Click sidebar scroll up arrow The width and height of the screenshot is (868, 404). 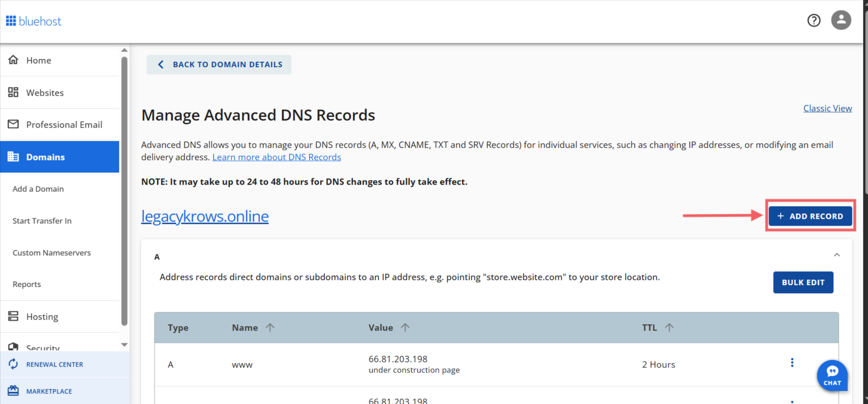124,50
